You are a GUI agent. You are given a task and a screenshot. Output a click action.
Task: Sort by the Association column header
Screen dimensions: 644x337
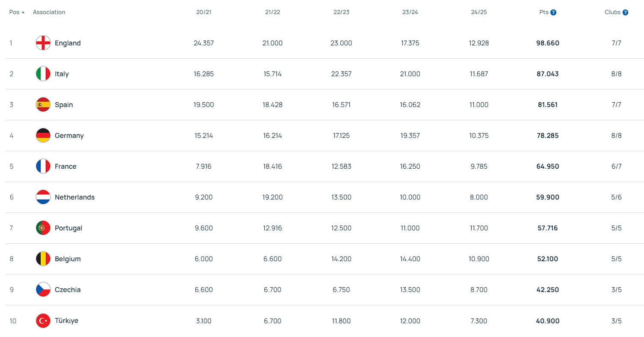[x=49, y=12]
